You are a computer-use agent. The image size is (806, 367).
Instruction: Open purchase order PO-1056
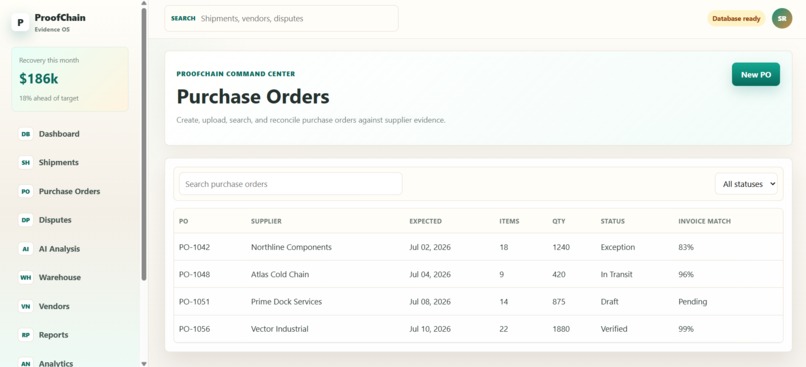point(194,329)
